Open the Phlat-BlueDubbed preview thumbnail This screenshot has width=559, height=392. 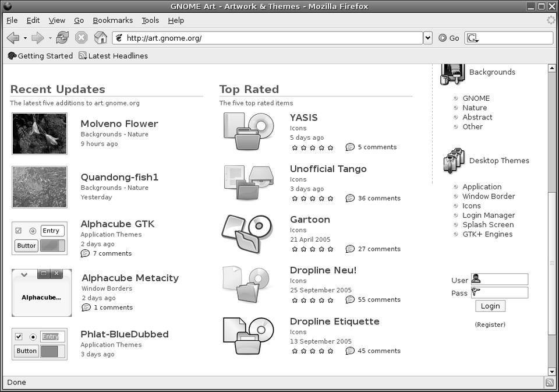coord(40,344)
